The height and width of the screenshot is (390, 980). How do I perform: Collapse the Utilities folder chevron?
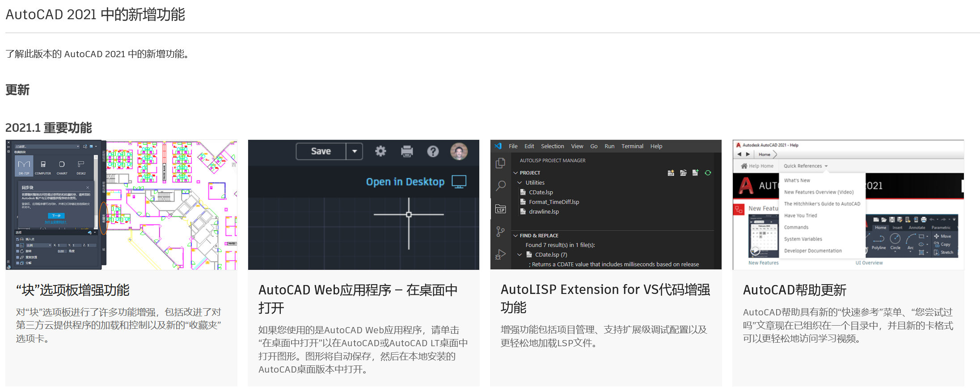(x=520, y=183)
